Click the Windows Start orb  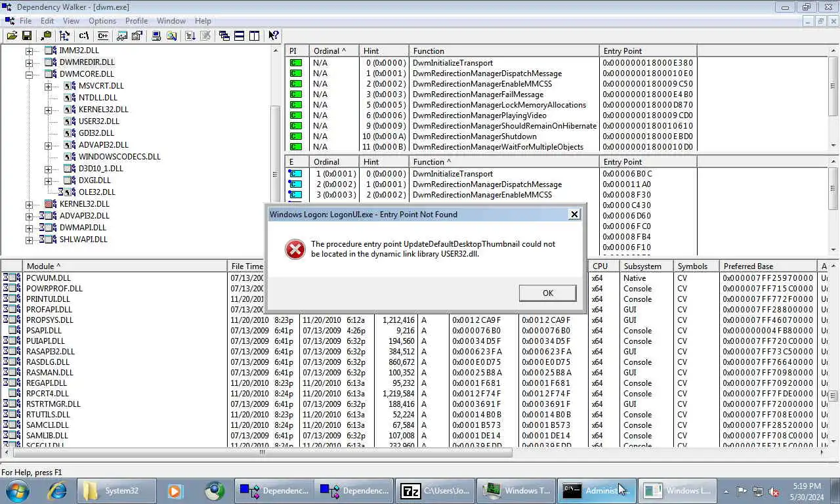click(x=18, y=490)
